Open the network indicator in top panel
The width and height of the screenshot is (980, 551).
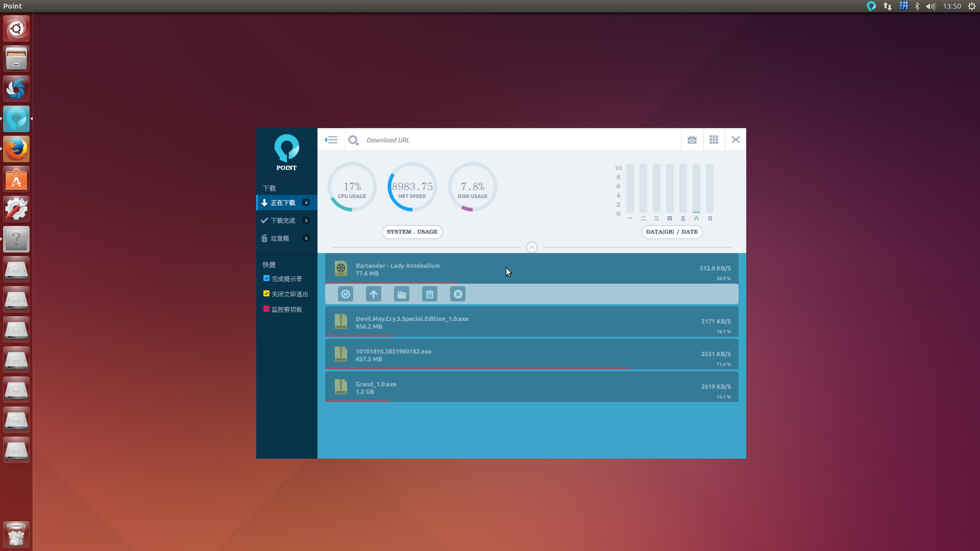click(x=888, y=6)
